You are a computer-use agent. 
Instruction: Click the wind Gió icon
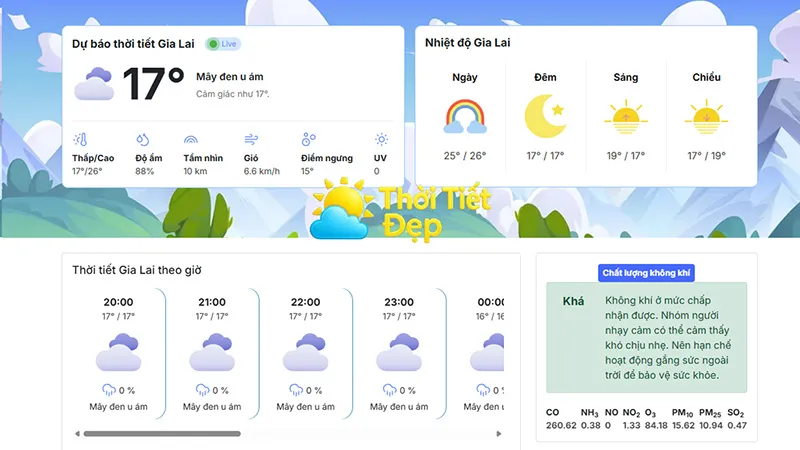click(252, 140)
